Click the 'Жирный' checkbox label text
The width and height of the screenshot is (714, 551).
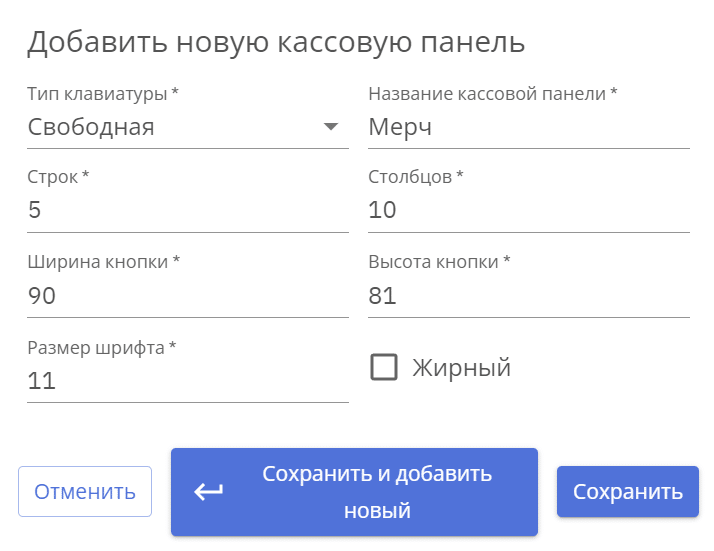click(461, 368)
